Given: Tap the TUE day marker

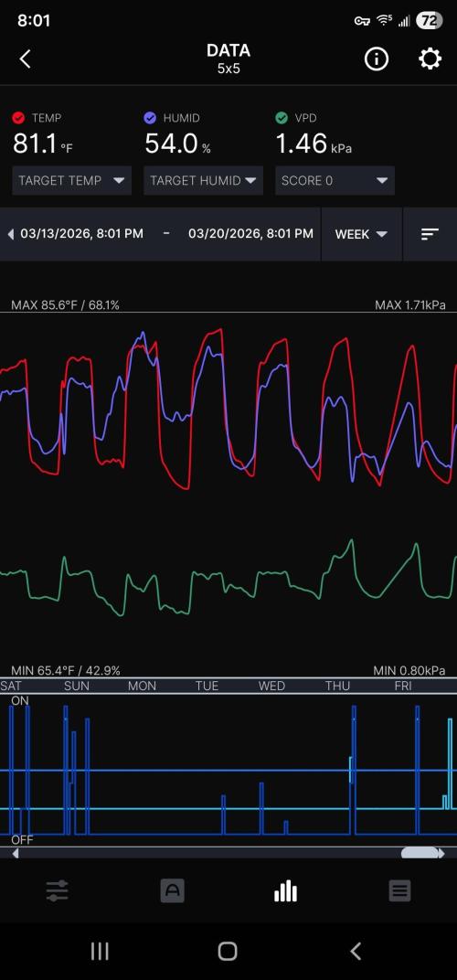Looking at the screenshot, I should (x=207, y=686).
